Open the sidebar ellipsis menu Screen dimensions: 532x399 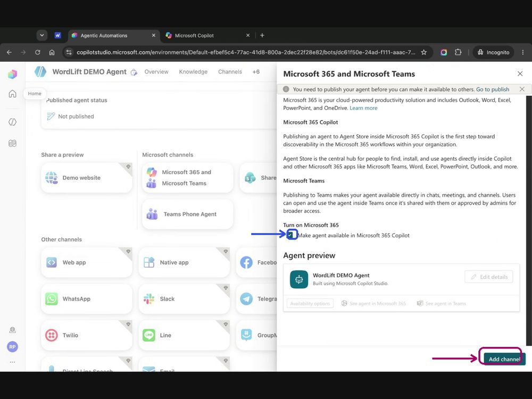pyautogui.click(x=12, y=362)
